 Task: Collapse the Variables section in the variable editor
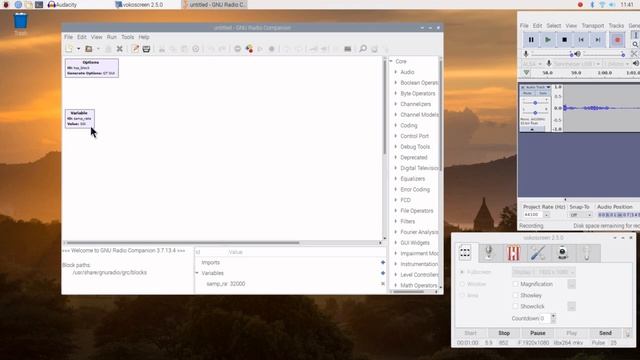(x=197, y=273)
